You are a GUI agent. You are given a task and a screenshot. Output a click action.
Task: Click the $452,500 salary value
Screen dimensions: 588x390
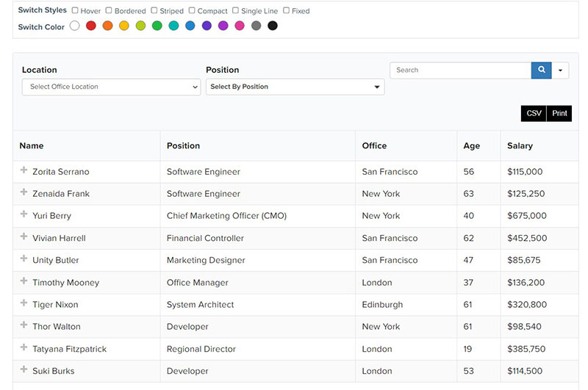click(x=527, y=238)
